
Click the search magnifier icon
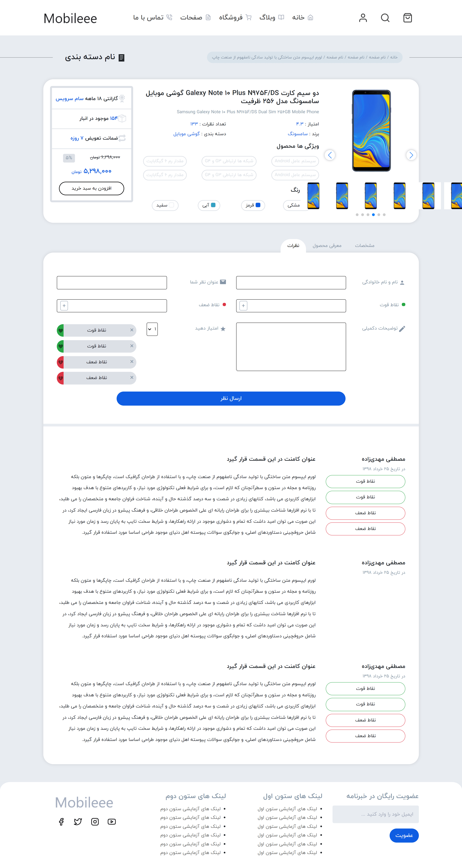coord(385,18)
